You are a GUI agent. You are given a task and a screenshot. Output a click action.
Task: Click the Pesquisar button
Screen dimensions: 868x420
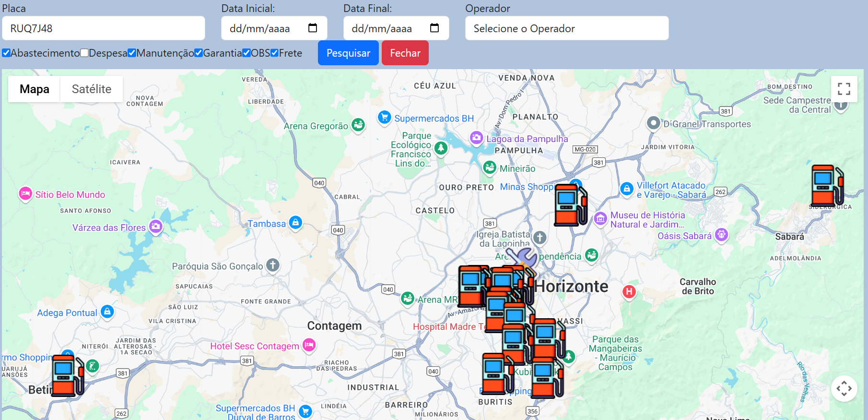point(348,53)
